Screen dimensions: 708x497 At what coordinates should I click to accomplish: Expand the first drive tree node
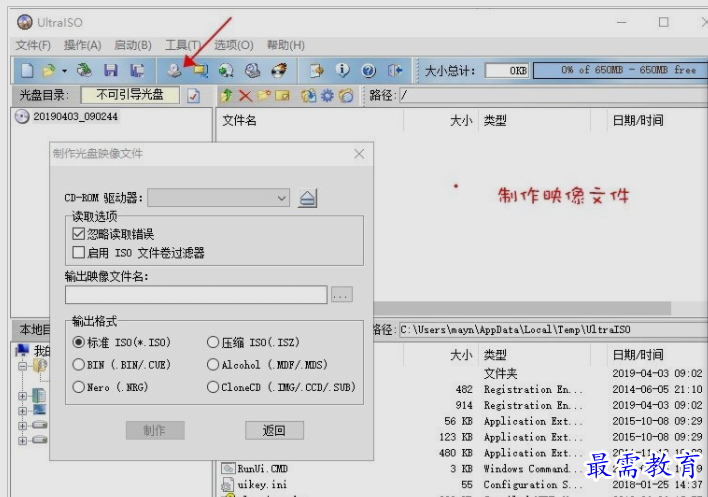pyautogui.click(x=22, y=425)
